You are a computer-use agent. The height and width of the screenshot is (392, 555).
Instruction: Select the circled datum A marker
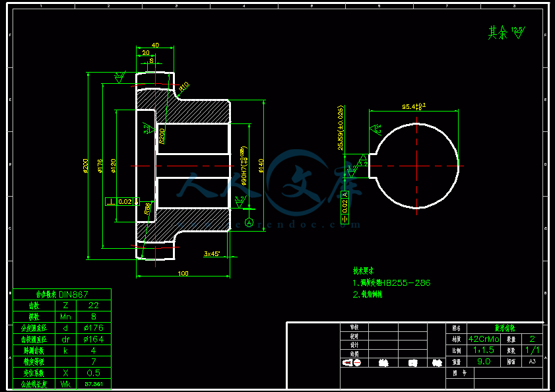pos(249,223)
